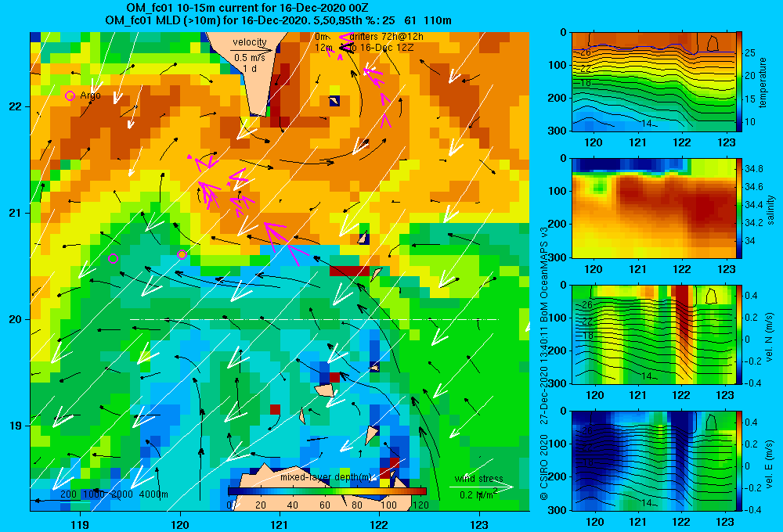Viewport: 783px width, 532px height.
Task: Select the Argo float marker near 120E 20.6N
Action: click(182, 254)
